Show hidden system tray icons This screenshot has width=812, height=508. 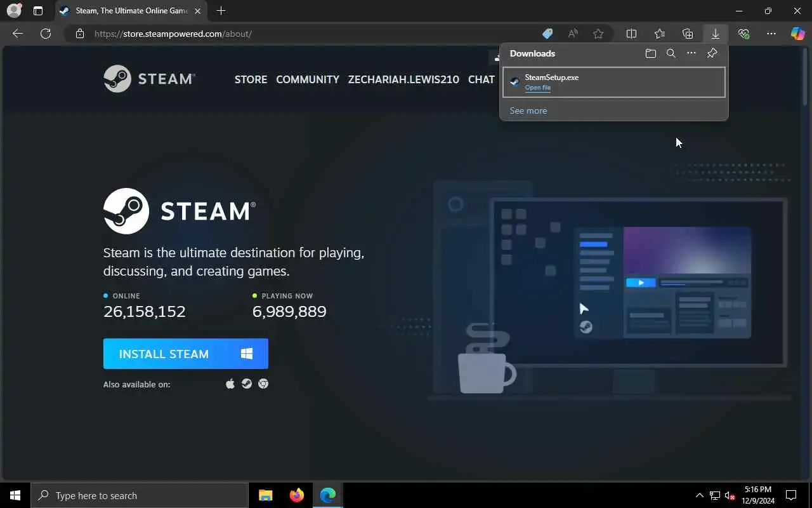700,495
